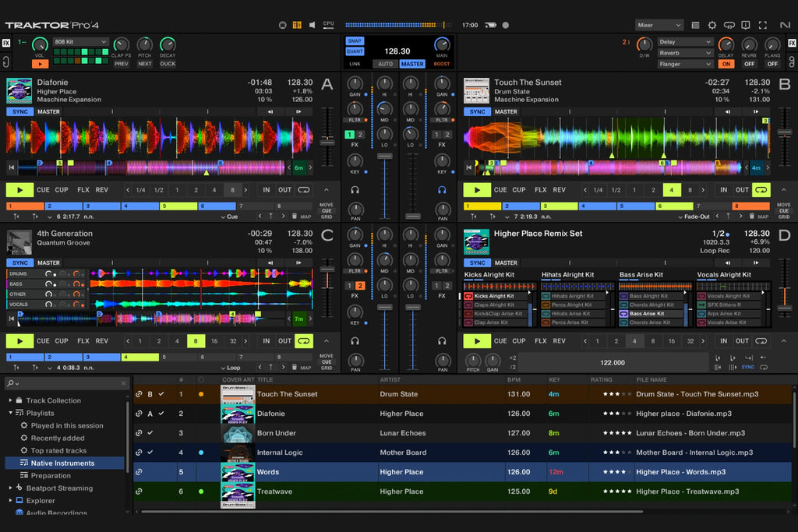
Task: Turn on the Reverb effect
Action: pyautogui.click(x=750, y=64)
